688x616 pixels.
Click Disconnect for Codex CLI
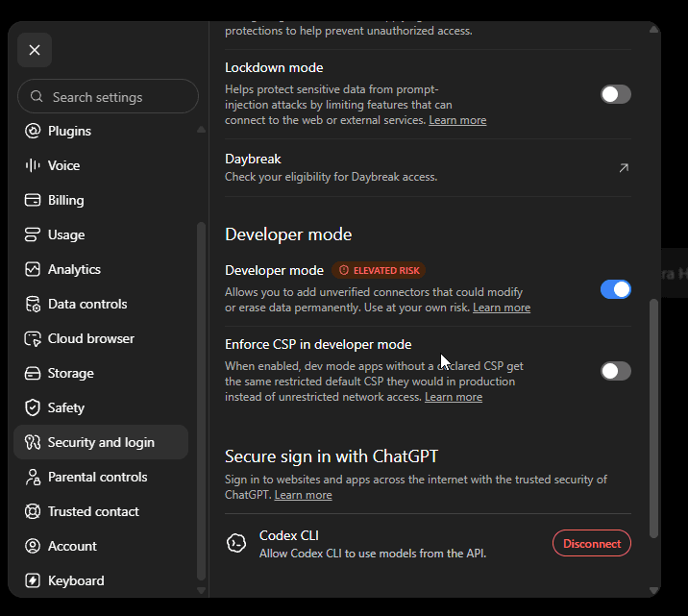click(x=592, y=544)
